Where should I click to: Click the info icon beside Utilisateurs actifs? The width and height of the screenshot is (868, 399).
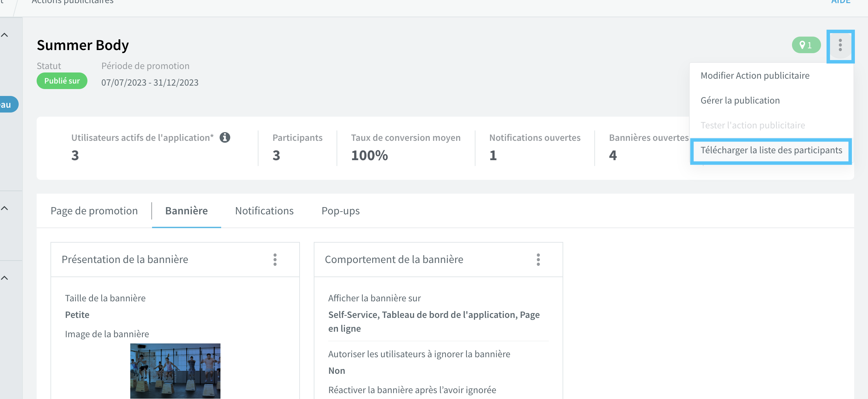(225, 137)
